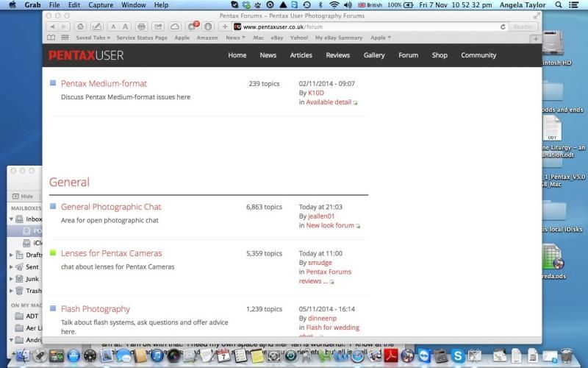Image resolution: width=588 pixels, height=368 pixels.
Task: Click the volume icon in the menu bar
Action: (348, 5)
